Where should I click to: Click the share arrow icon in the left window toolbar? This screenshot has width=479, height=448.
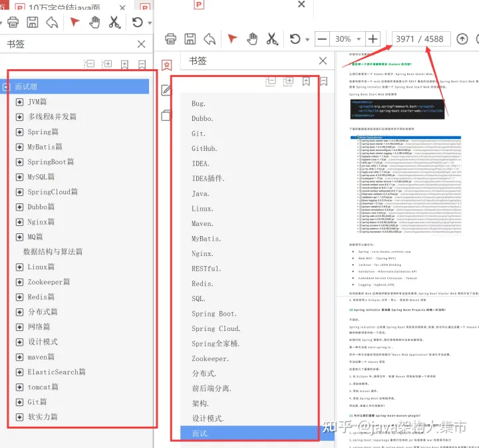click(53, 23)
